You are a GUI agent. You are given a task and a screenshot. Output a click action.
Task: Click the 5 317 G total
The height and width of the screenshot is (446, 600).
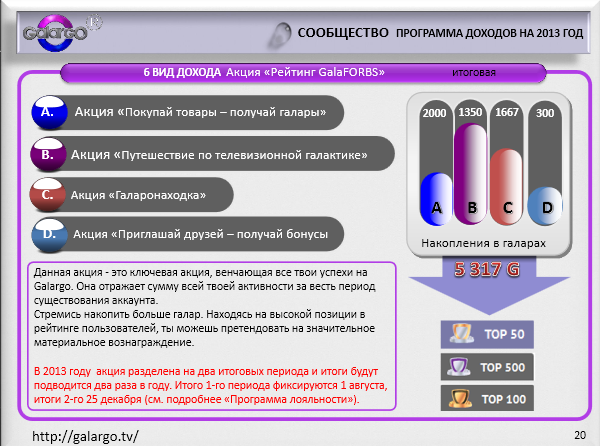click(487, 269)
